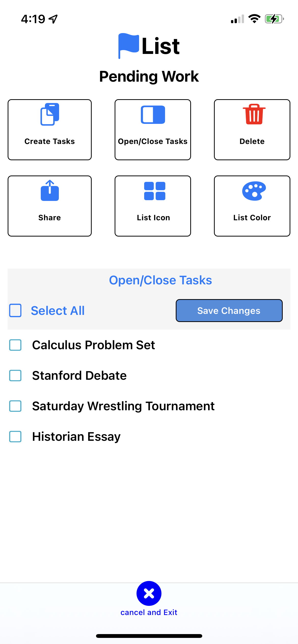Mark the Stanford Debate checkbox
This screenshot has height=644, width=298.
(15, 376)
